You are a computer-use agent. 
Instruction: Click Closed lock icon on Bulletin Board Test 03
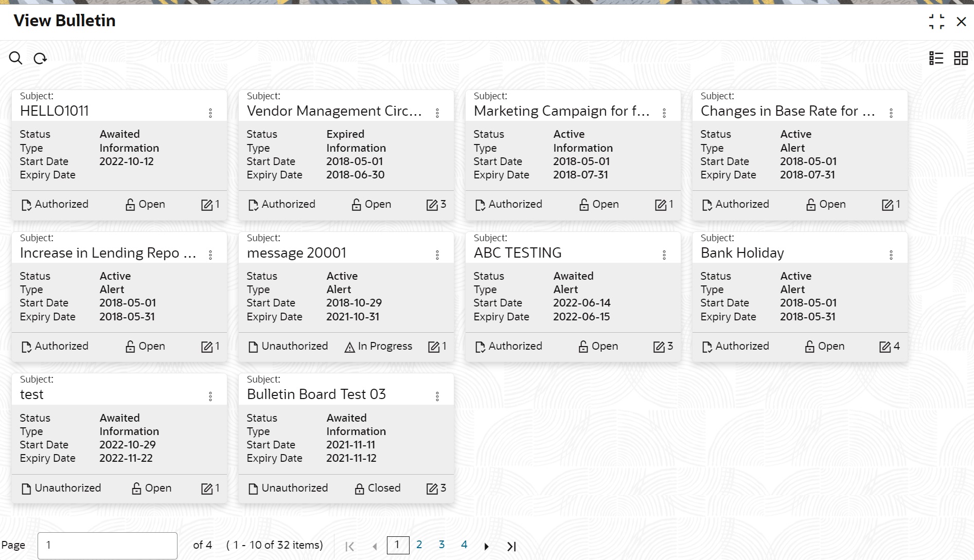click(x=359, y=489)
